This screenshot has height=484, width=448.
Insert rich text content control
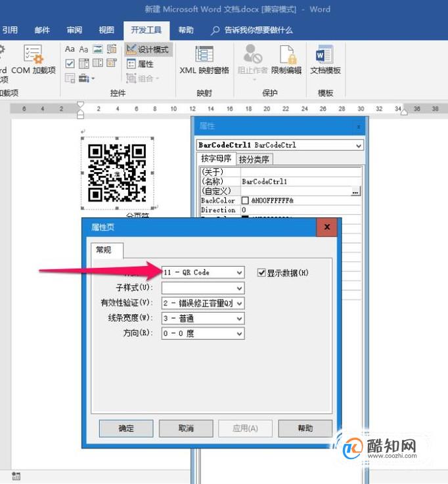click(70, 49)
